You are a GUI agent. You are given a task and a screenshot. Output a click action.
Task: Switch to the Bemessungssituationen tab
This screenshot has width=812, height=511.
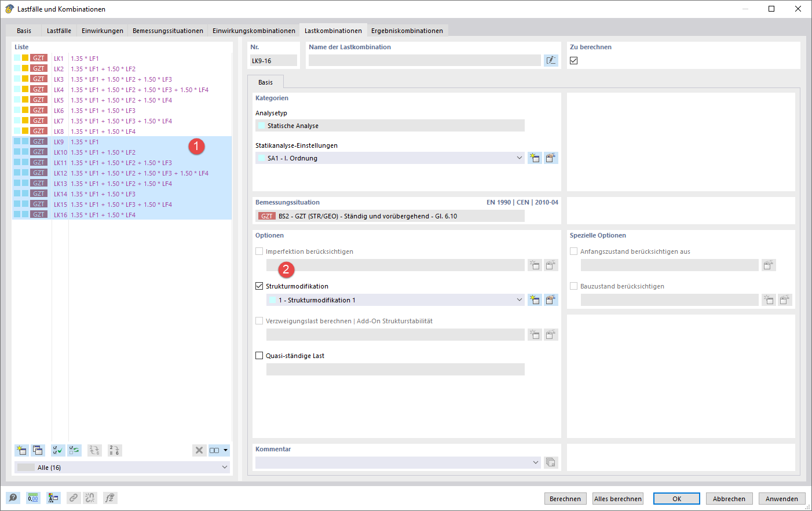click(168, 31)
